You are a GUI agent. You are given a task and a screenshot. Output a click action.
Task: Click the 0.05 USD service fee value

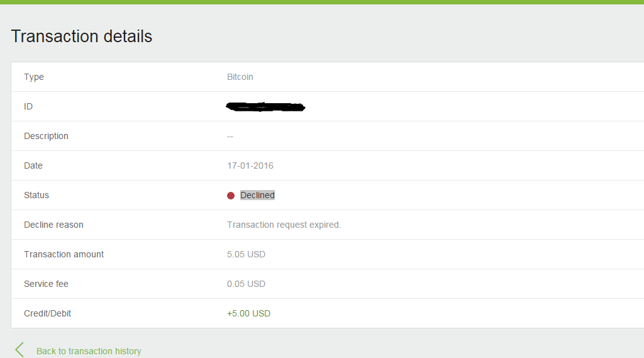[246, 284]
